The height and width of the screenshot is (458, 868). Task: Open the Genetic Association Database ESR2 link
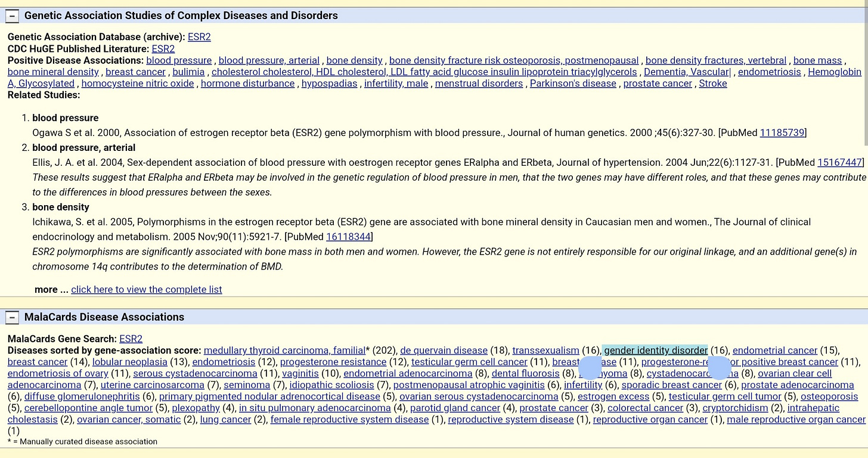point(199,37)
